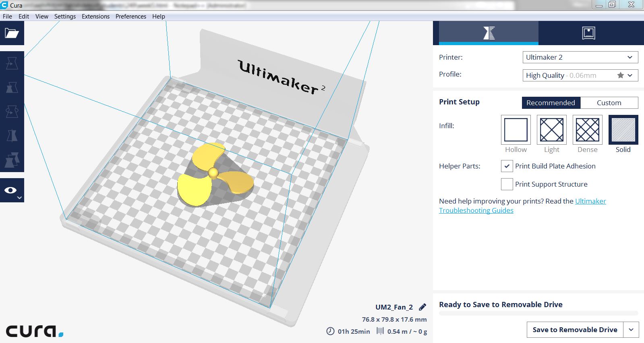Screen dimensions: 644x343
Task: Choose Solid infill option
Action: pyautogui.click(x=623, y=130)
